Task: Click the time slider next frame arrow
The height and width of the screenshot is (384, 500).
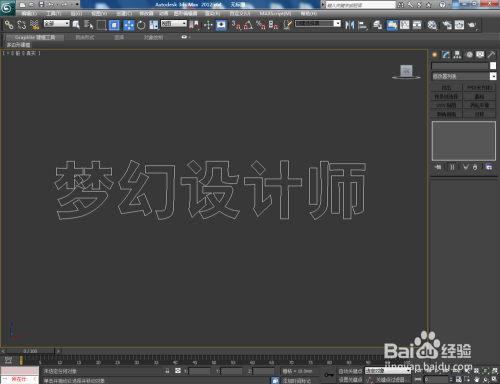Action: 58,351
